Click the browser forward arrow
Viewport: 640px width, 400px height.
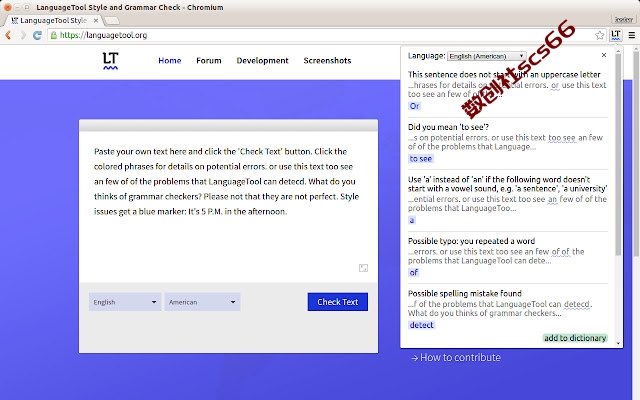[23, 36]
